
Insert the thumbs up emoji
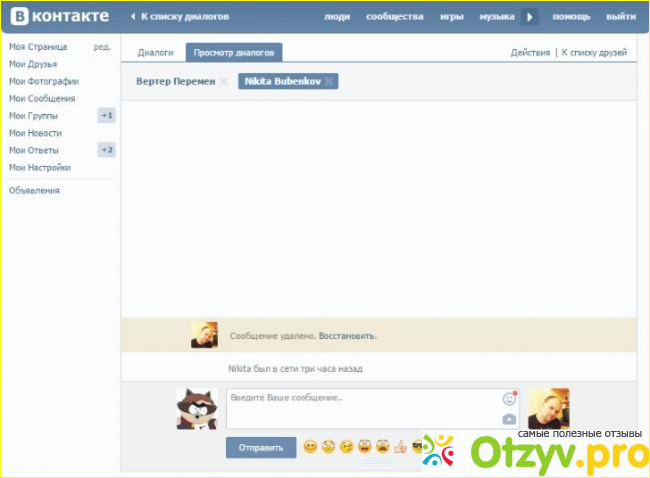click(399, 446)
